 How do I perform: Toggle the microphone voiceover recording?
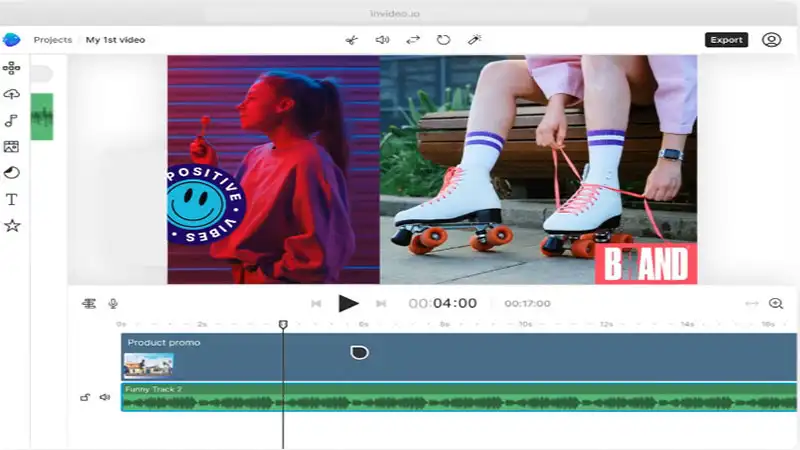click(x=113, y=303)
